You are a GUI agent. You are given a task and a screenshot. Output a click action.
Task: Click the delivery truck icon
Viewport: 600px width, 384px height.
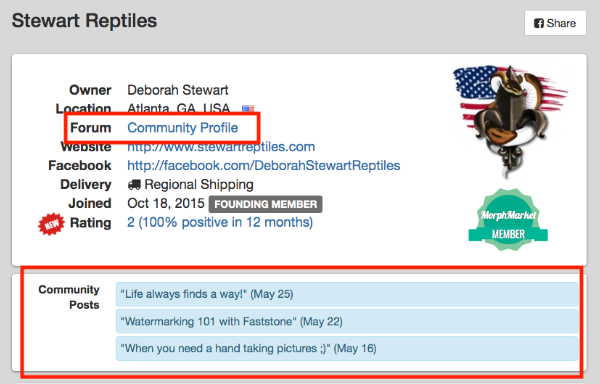pyautogui.click(x=134, y=185)
